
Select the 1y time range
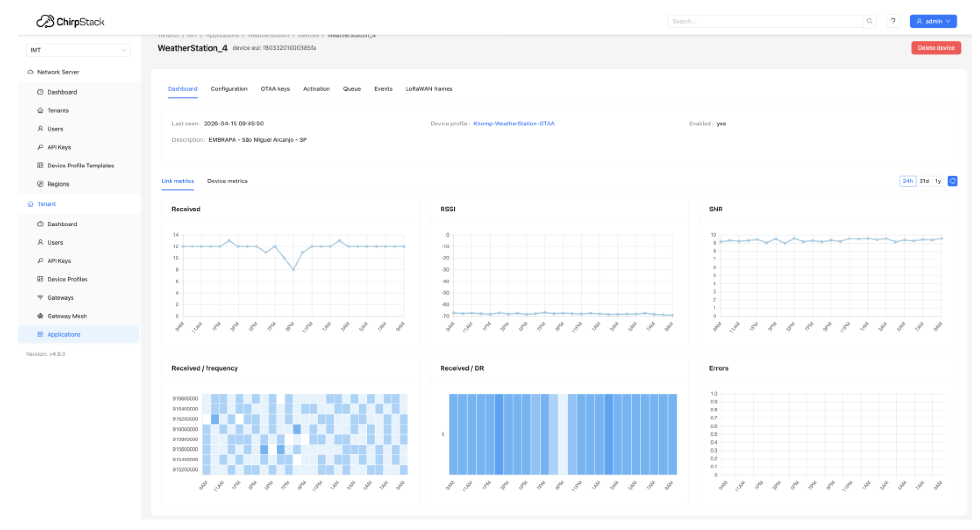tap(938, 181)
